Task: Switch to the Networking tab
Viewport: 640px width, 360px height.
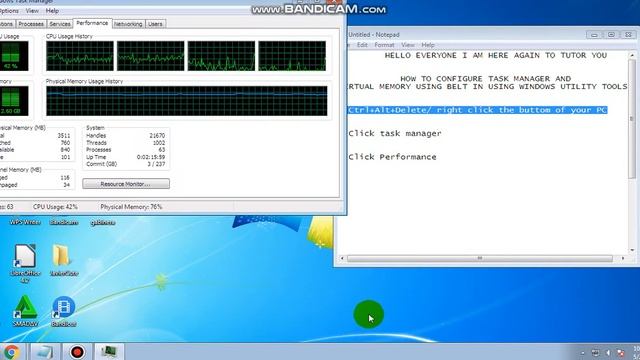Action: [x=128, y=24]
